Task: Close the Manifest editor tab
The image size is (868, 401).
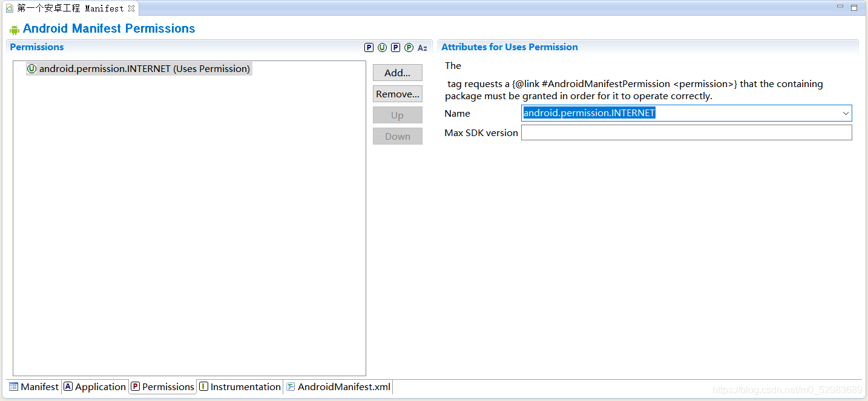Action: (131, 8)
